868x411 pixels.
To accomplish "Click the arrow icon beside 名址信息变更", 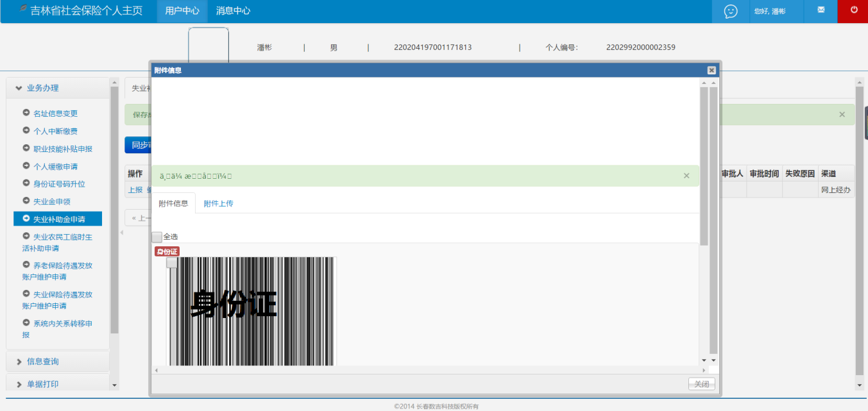I will [x=26, y=113].
